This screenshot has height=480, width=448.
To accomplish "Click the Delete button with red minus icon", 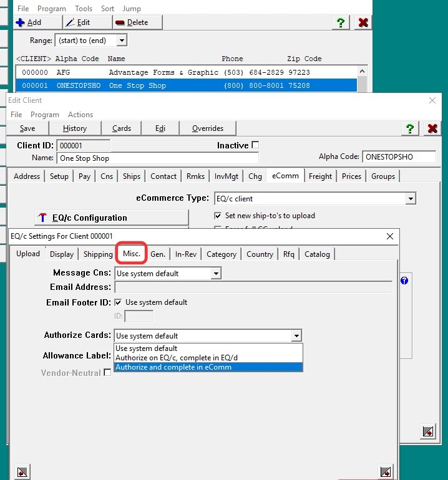I will pyautogui.click(x=138, y=22).
